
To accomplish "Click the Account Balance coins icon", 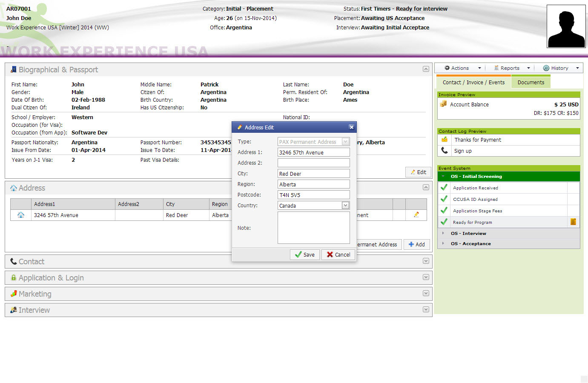I will [x=443, y=104].
